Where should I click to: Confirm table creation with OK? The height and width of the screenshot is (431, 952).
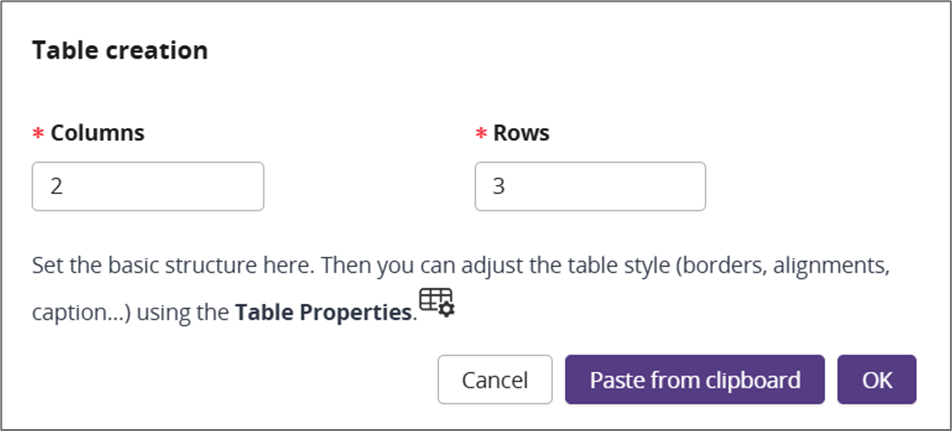coord(877,380)
